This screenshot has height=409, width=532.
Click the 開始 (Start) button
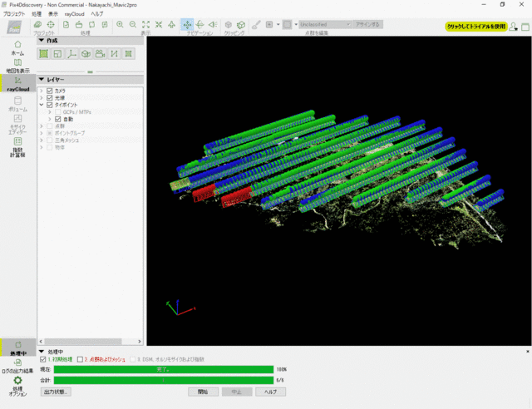(x=203, y=392)
